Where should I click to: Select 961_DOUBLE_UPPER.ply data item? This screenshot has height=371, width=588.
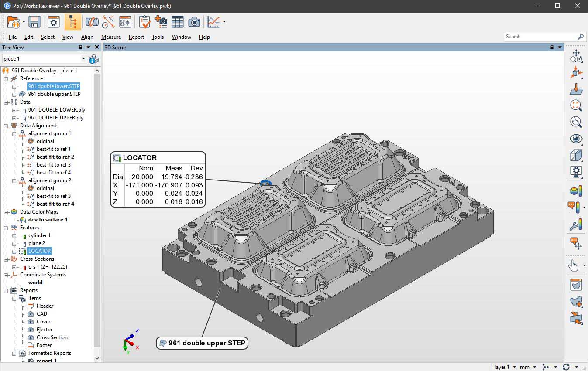pyautogui.click(x=56, y=118)
